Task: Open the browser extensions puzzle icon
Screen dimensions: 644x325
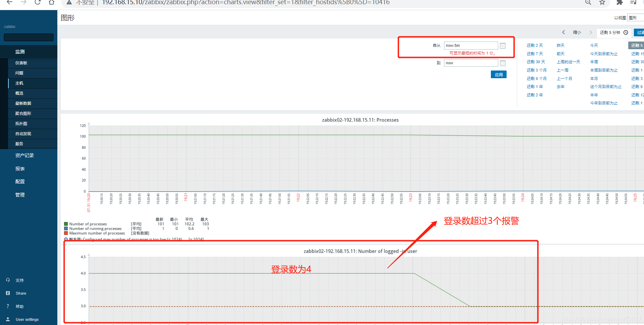Action: click(620, 2)
